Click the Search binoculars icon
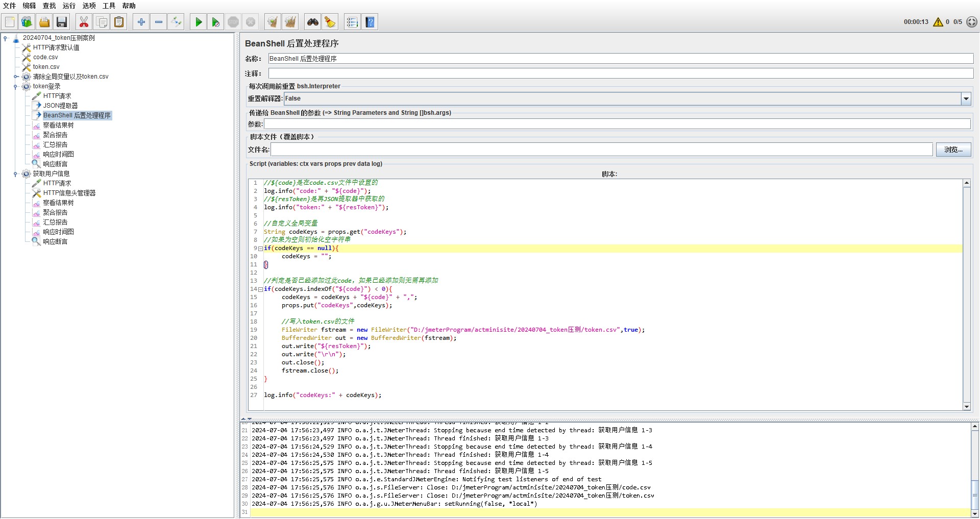The image size is (980, 519). point(312,22)
